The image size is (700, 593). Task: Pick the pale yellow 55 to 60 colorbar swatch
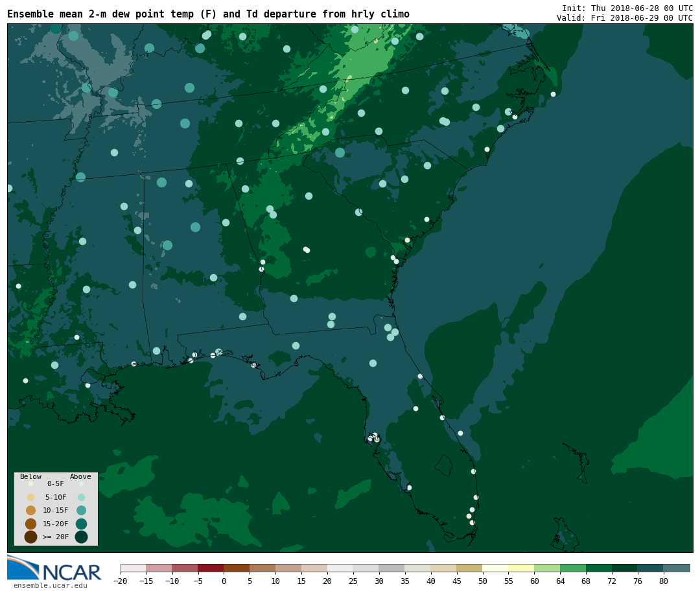pos(521,568)
